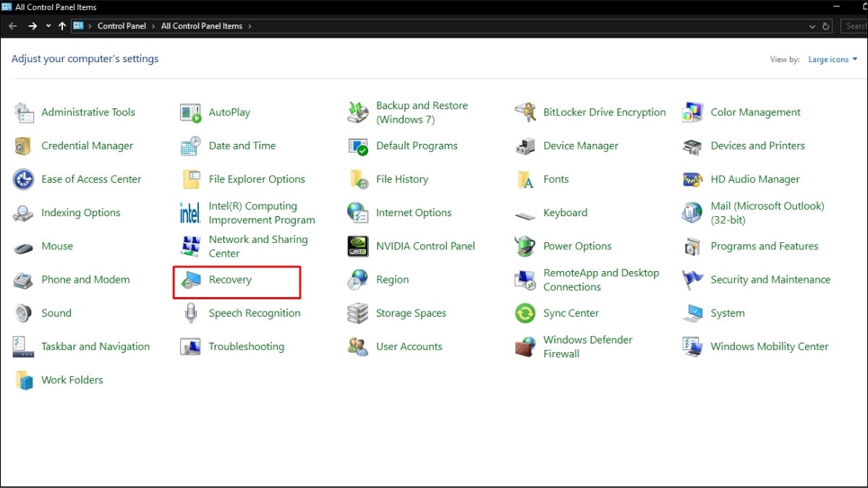Click the Troubleshooting icon
Image resolution: width=868 pixels, height=488 pixels.
(x=191, y=347)
